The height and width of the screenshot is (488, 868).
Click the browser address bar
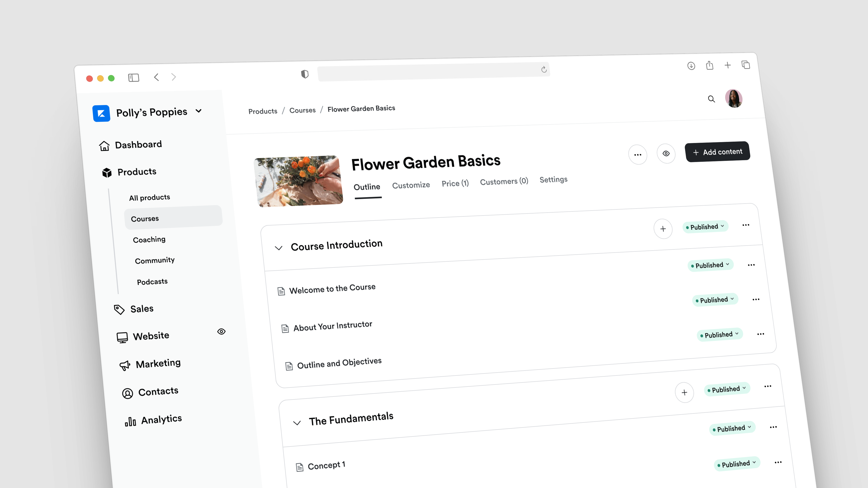(434, 71)
